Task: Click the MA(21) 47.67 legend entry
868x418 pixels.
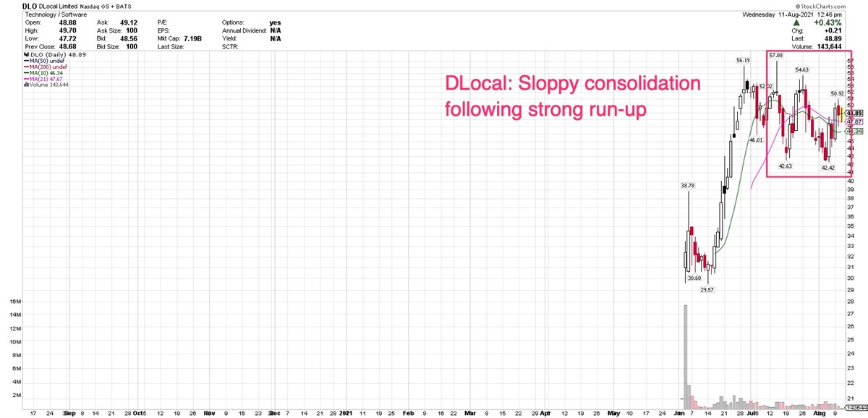Action: tap(44, 80)
